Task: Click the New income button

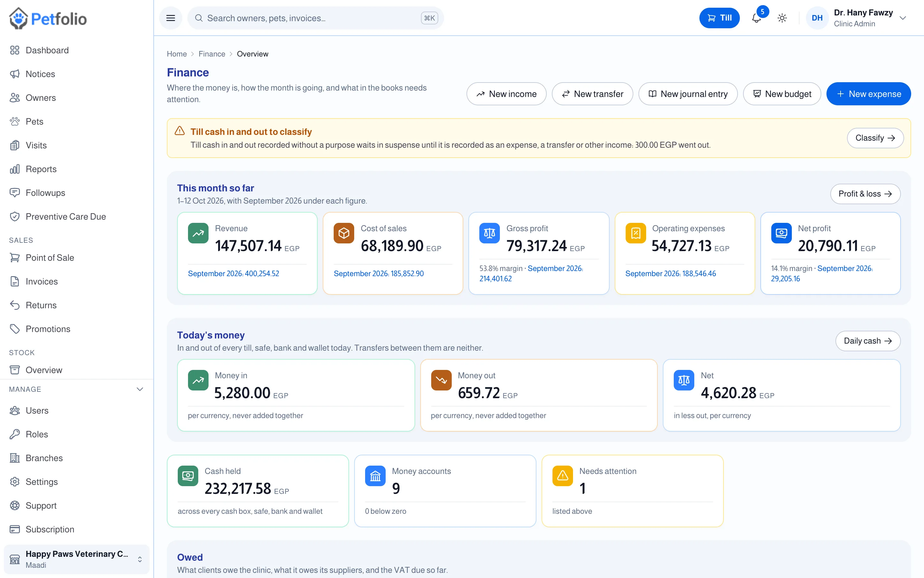Action: click(x=506, y=94)
